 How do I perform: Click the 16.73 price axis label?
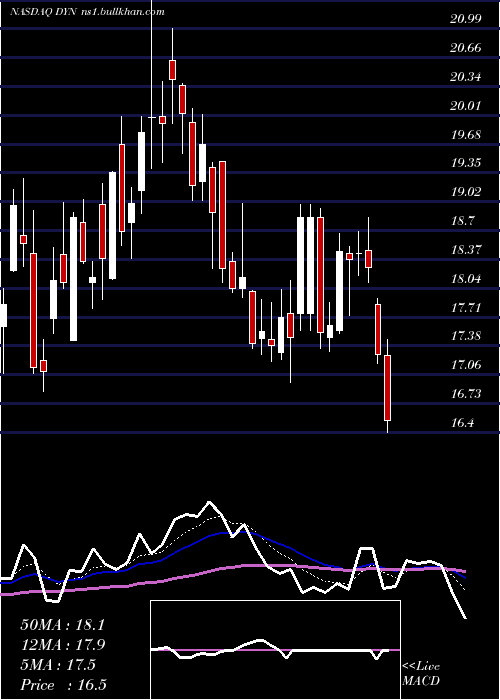coord(466,393)
